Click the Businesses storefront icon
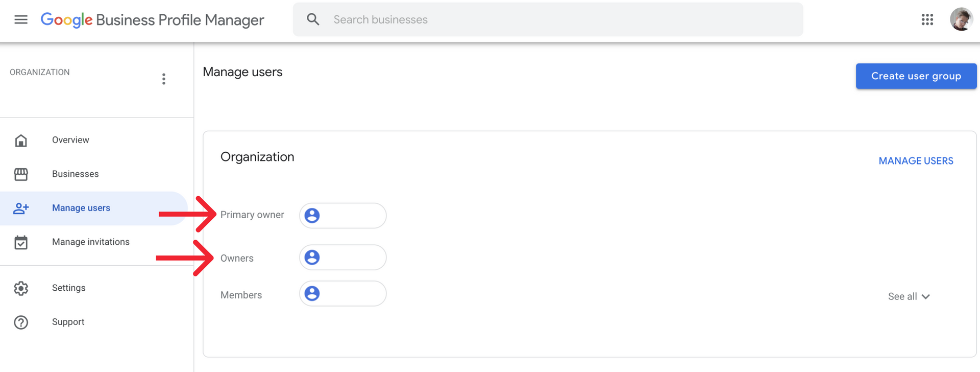The image size is (980, 372). click(21, 174)
